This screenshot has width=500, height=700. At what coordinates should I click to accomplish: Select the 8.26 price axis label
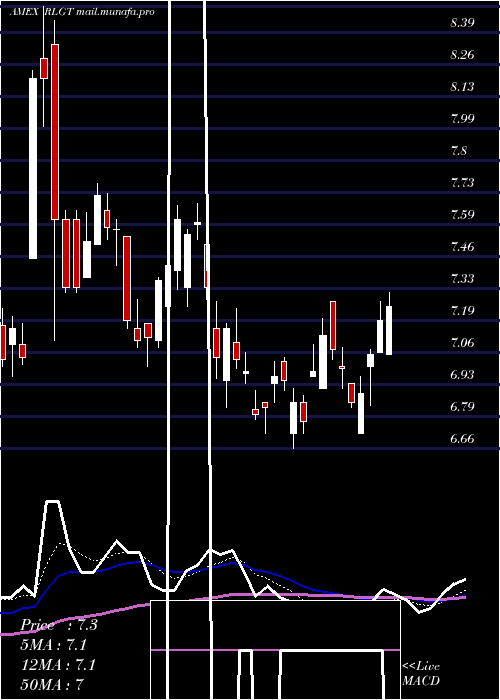tap(462, 55)
